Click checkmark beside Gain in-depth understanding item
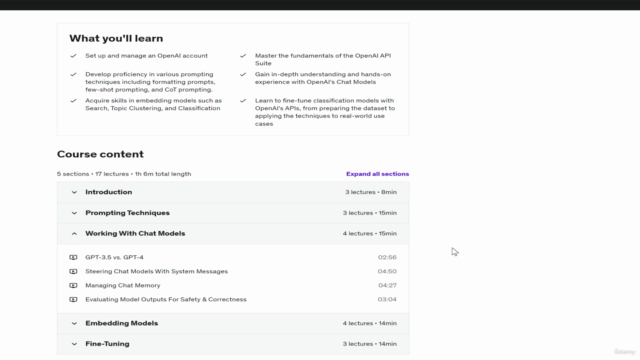Image resolution: width=640 pixels, height=360 pixels. pos(243,74)
